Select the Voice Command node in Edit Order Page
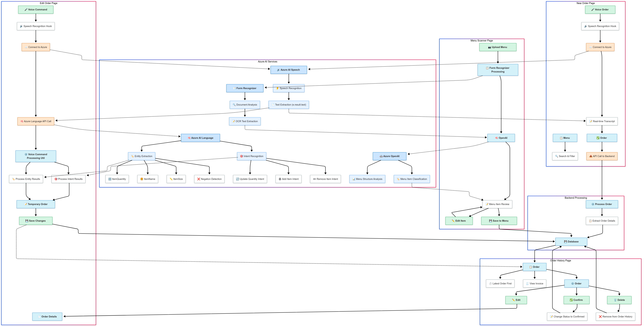 [36, 10]
